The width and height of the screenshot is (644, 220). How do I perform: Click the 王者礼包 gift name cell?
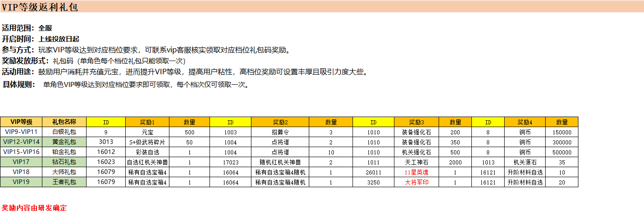coord(64,182)
